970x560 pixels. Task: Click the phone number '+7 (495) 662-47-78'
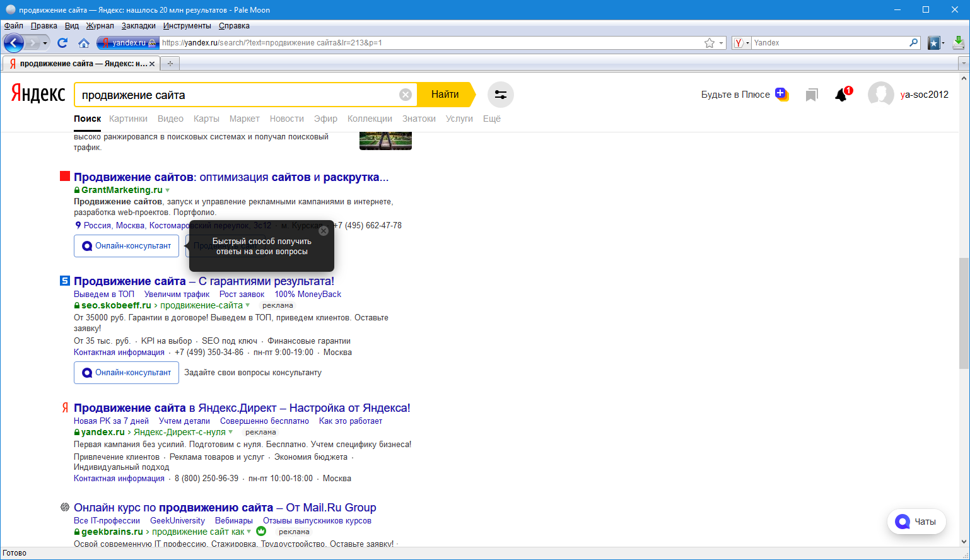(x=368, y=226)
